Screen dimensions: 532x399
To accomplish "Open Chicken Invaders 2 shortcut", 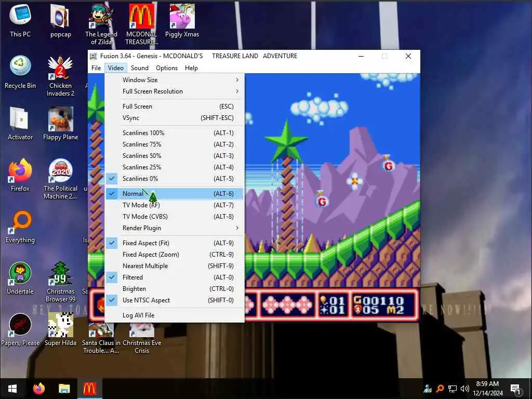I will click(60, 76).
